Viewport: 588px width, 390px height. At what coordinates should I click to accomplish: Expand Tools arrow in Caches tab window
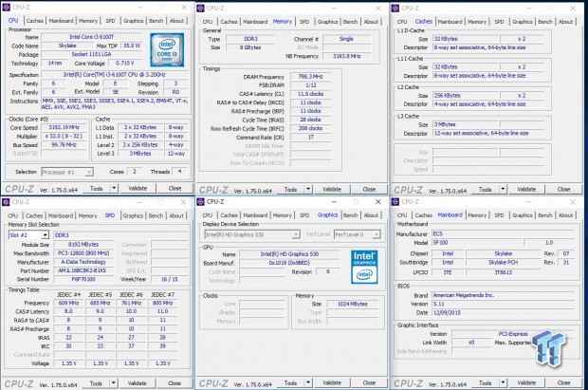click(x=503, y=189)
